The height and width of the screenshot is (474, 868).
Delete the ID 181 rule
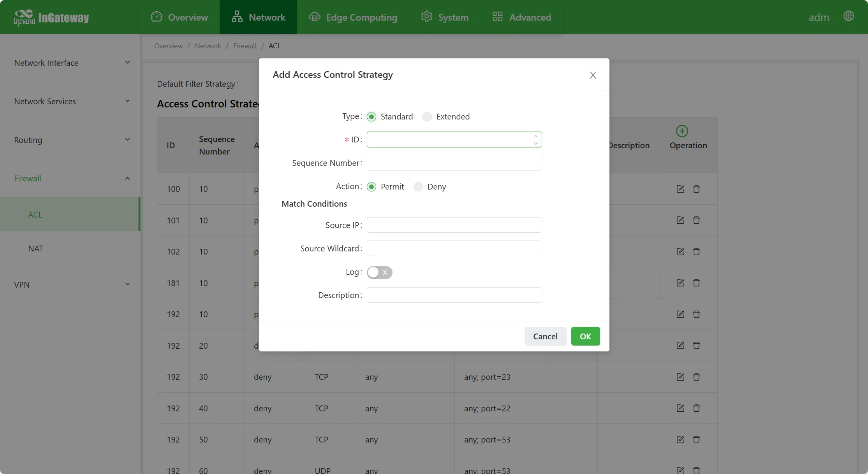697,283
